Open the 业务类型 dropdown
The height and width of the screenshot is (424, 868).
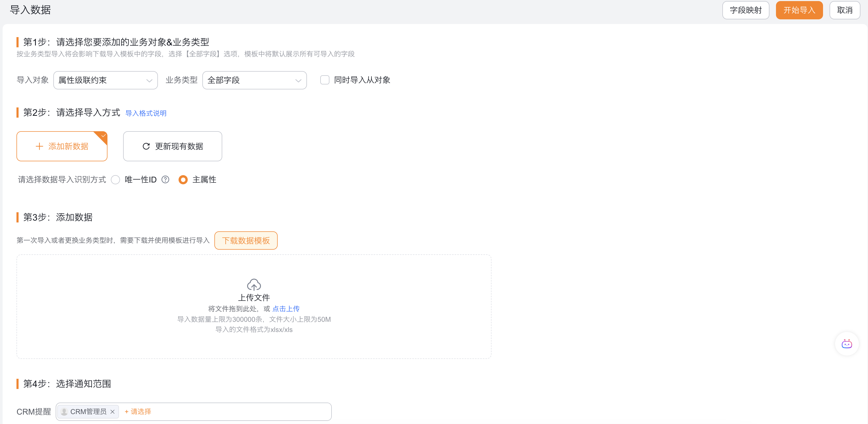click(x=254, y=80)
